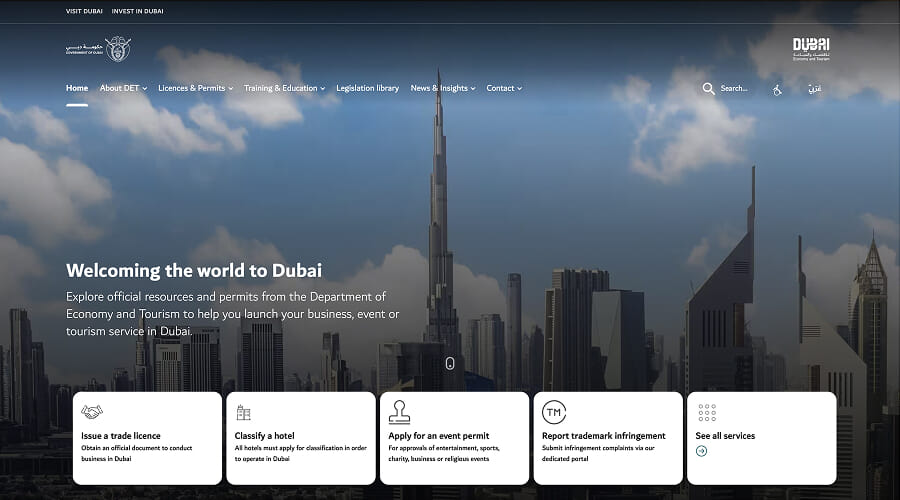The height and width of the screenshot is (500, 900).
Task: Click the Government of Dubai logo
Action: (x=98, y=49)
